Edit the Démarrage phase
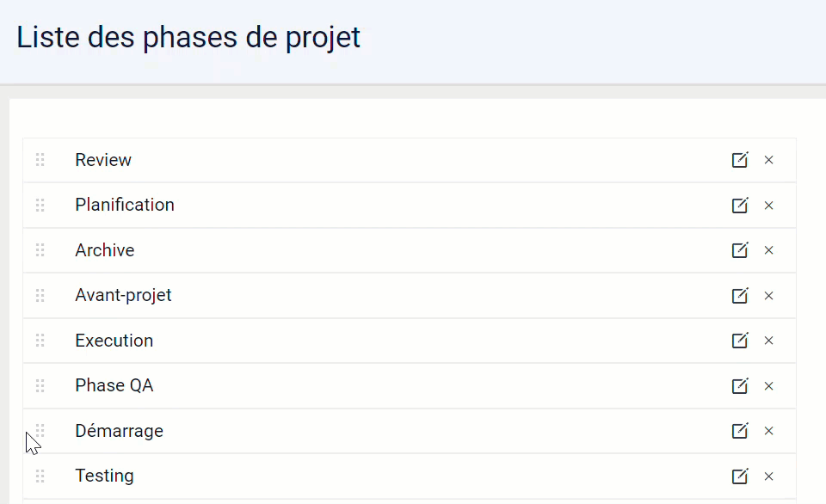 [x=740, y=430]
